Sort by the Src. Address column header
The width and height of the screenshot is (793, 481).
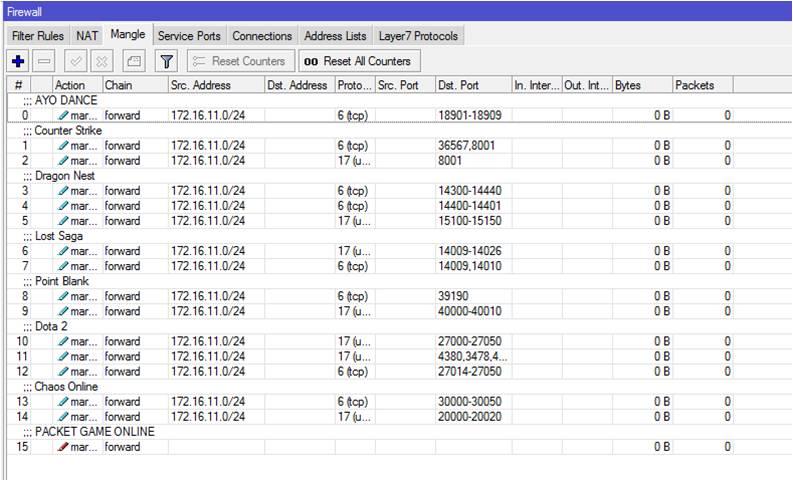pos(216,85)
